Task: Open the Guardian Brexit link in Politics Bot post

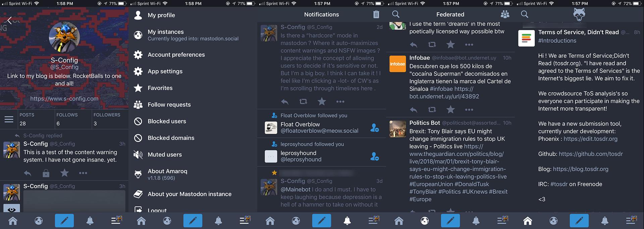Action: click(x=458, y=162)
